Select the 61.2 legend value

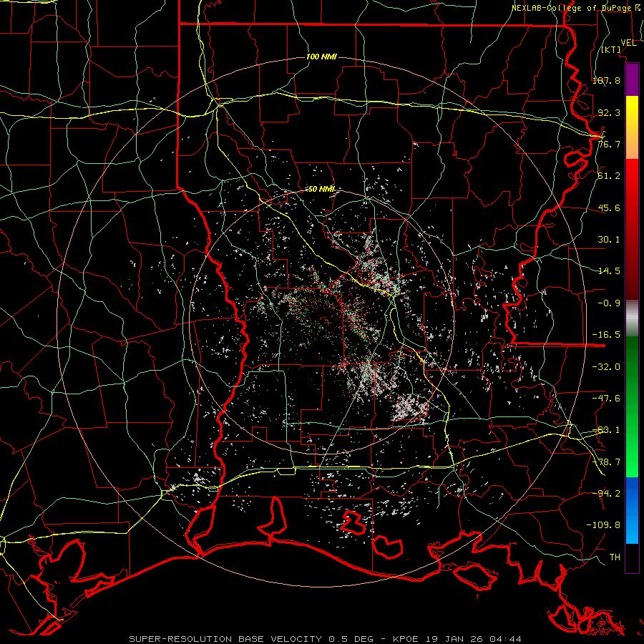[609, 176]
